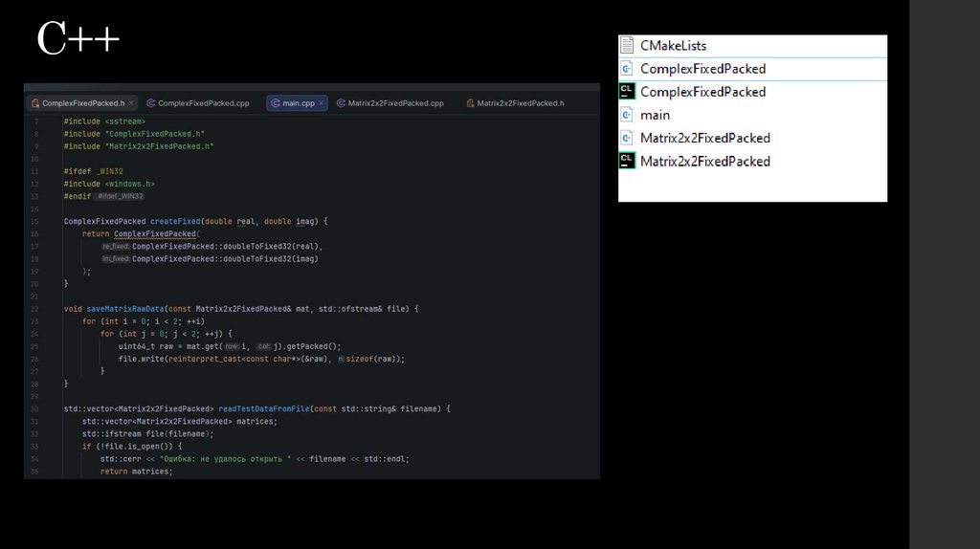980x549 pixels.
Task: Click the readTestDataFromFile function name
Action: coord(264,408)
